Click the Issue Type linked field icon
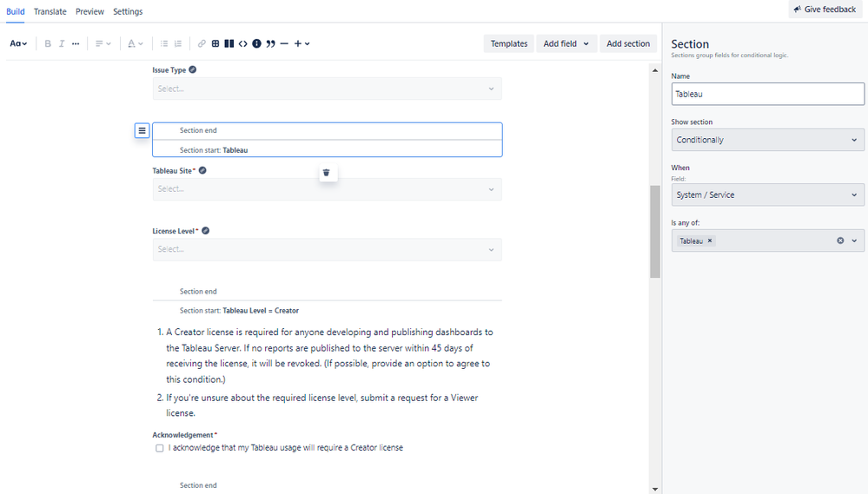Viewport: 868px width, 494px height. pos(193,69)
